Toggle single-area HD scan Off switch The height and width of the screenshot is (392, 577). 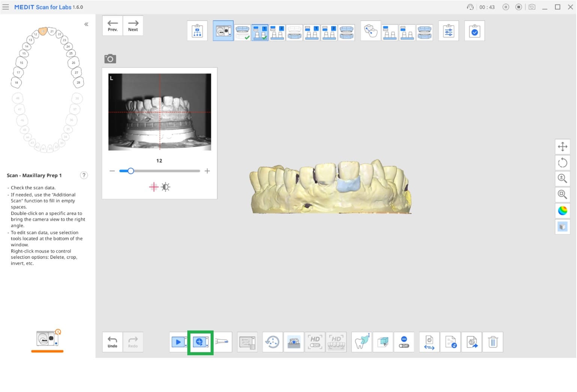(x=315, y=342)
